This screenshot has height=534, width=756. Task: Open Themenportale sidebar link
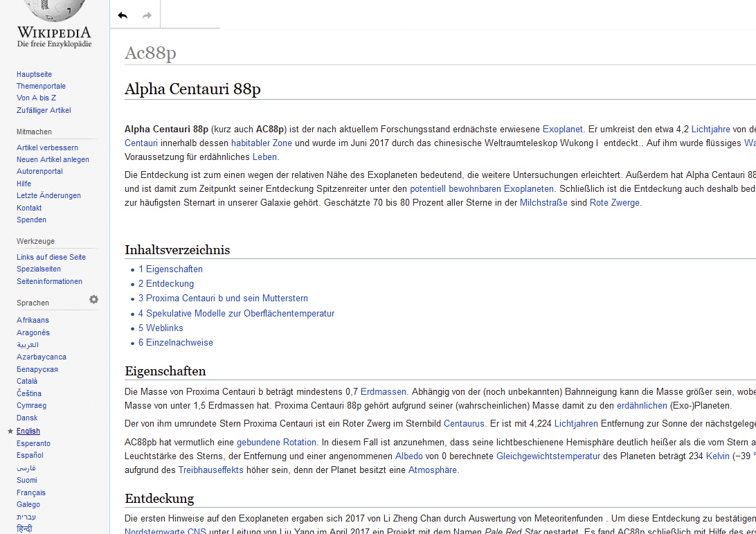click(41, 86)
